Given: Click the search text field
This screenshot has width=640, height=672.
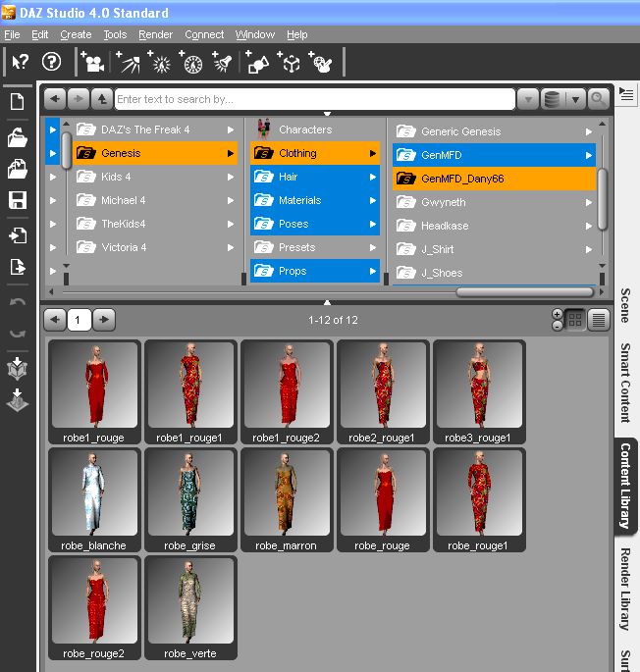Looking at the screenshot, I should point(314,99).
